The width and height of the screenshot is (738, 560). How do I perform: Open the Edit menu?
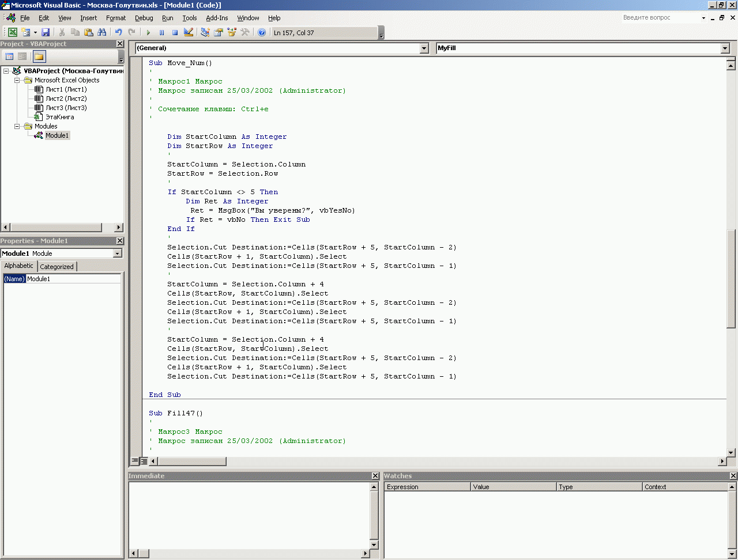tap(44, 18)
